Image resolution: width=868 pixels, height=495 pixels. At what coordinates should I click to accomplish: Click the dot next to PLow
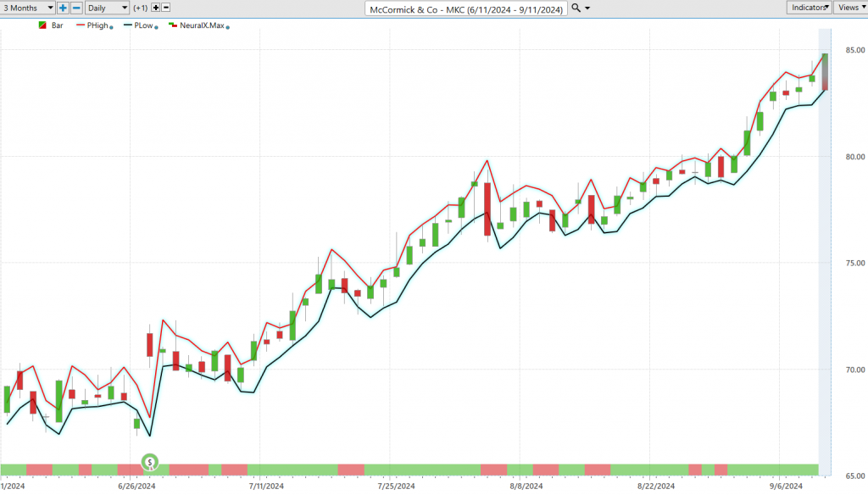pos(156,27)
